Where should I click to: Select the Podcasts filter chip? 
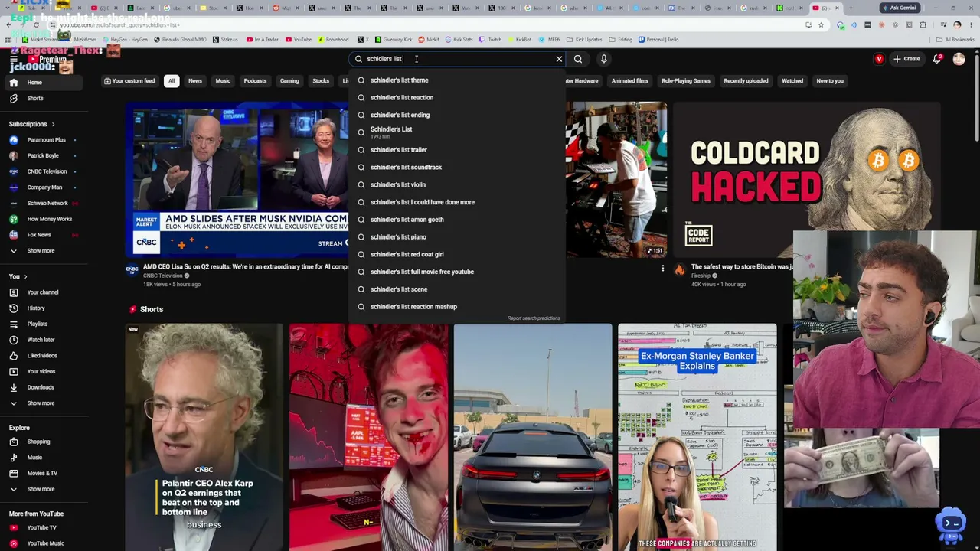tap(255, 81)
